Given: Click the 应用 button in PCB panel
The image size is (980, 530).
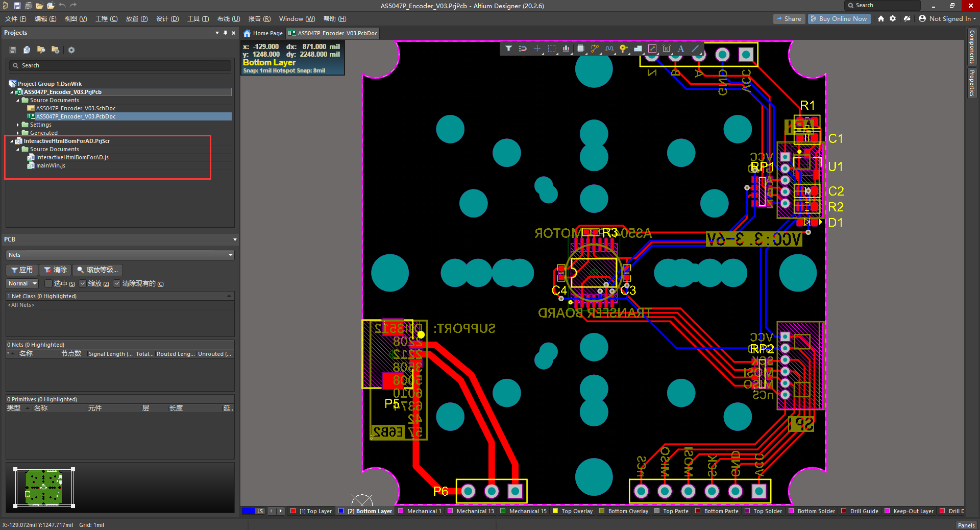Looking at the screenshot, I should pyautogui.click(x=21, y=270).
